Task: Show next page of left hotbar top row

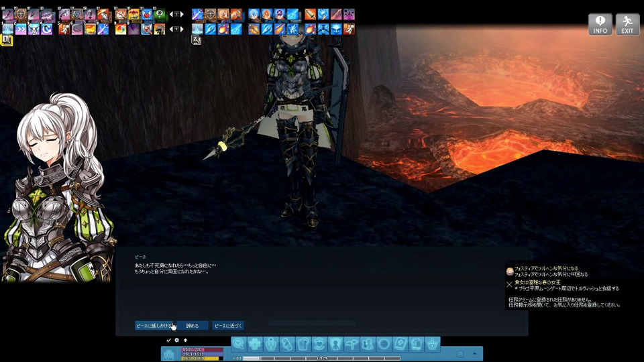Action: [x=182, y=14]
